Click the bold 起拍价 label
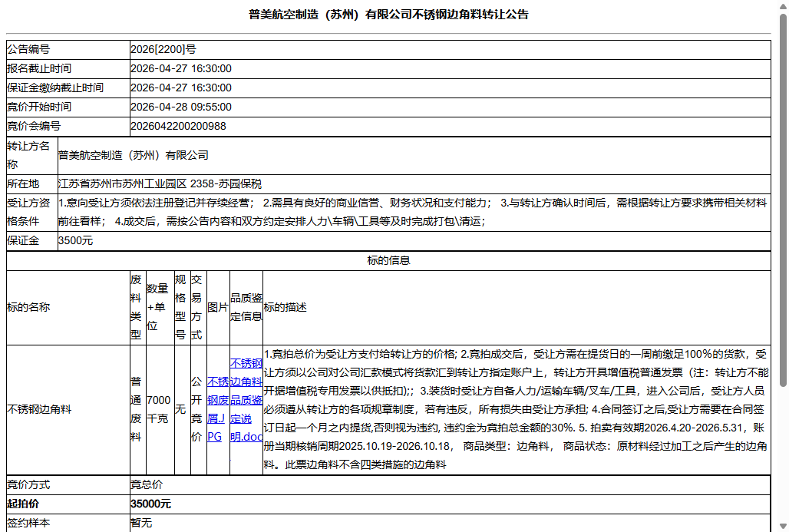Image resolution: width=789 pixels, height=532 pixels. (23, 504)
